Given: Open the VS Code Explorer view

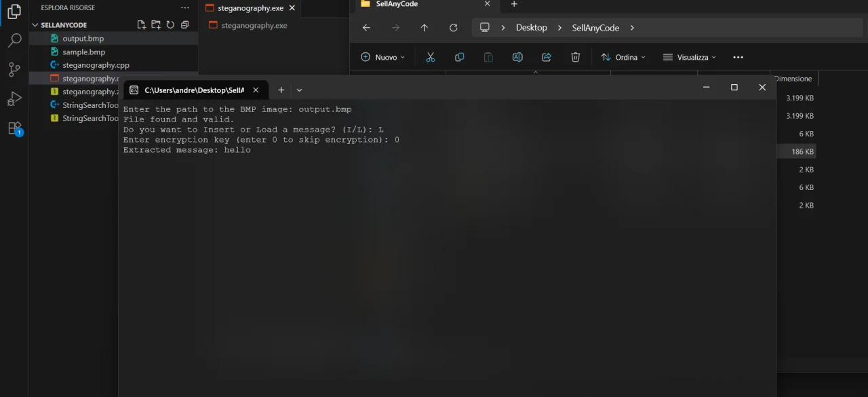Looking at the screenshot, I should tap(14, 12).
